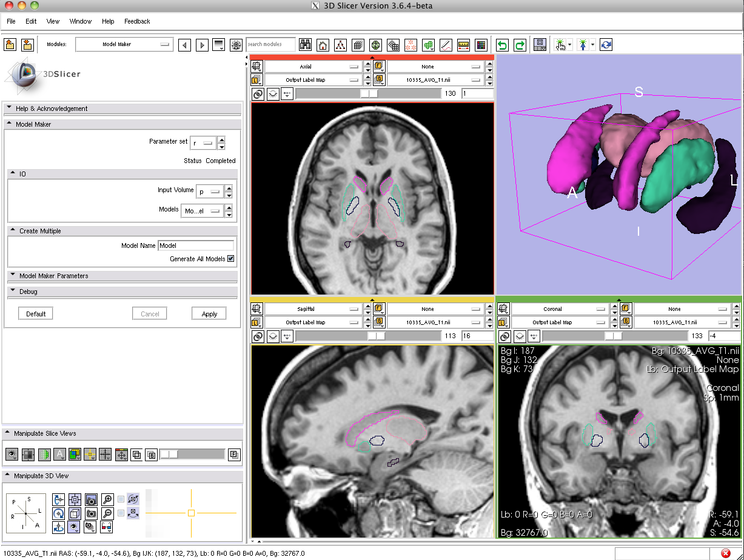The height and width of the screenshot is (560, 744).
Task: Open the data tree hierarchy icon in the toolbar
Action: click(x=340, y=45)
